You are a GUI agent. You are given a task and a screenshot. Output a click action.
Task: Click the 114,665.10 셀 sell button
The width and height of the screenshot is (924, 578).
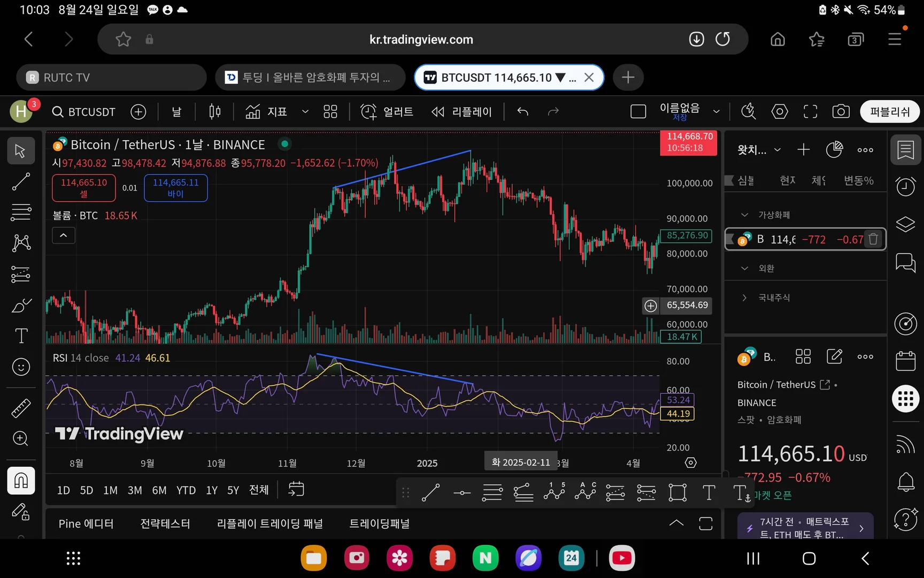pyautogui.click(x=84, y=188)
